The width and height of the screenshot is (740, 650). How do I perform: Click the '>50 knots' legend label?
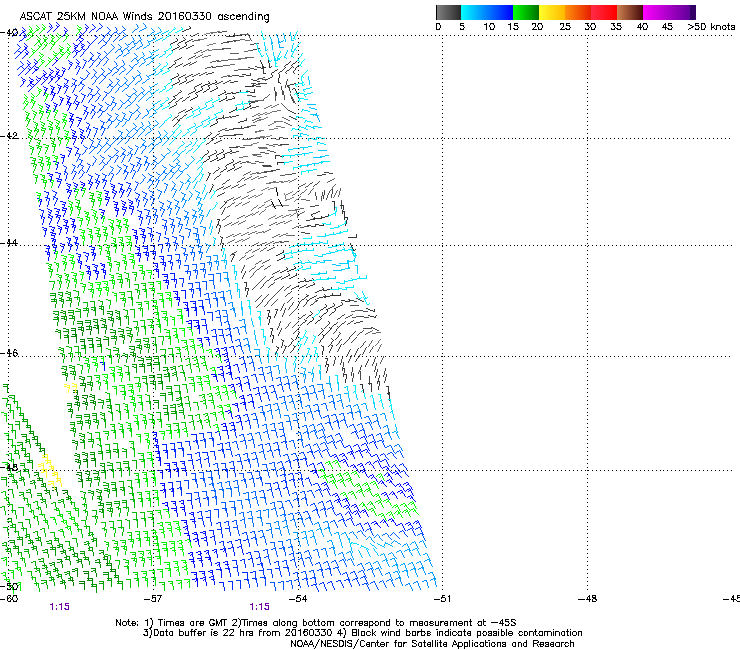tap(711, 27)
